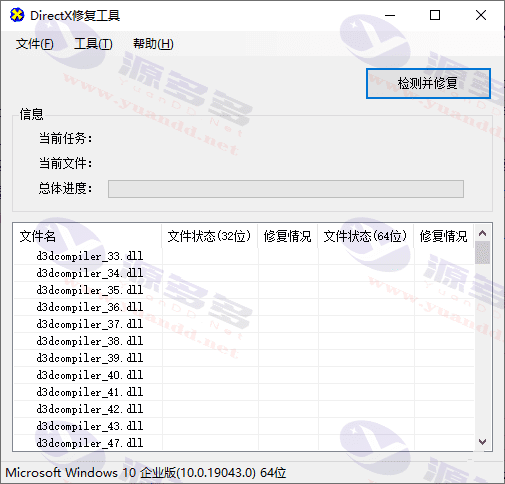Open the 工具(T) menu
The height and width of the screenshot is (484, 505).
pyautogui.click(x=93, y=44)
